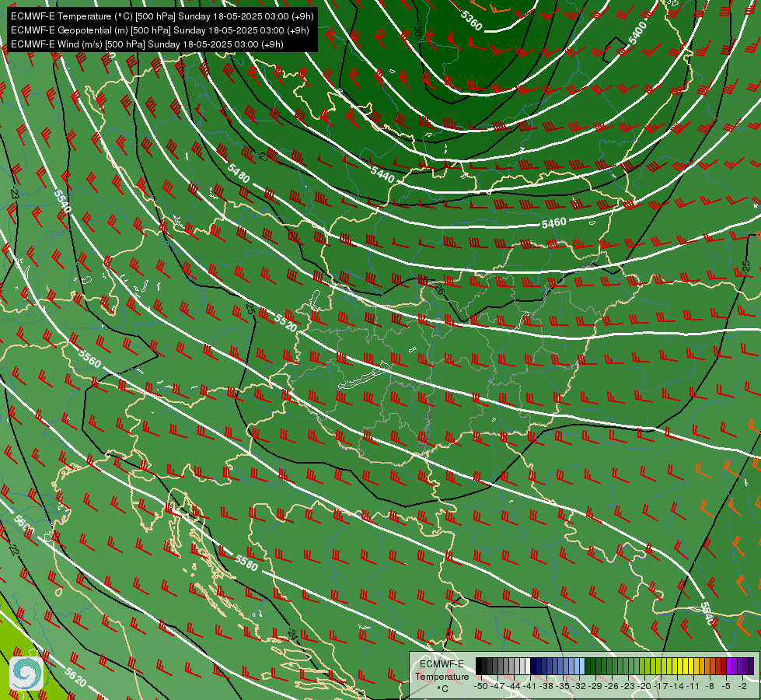Click the 5560 geopotential contour label
The image size is (761, 700).
90,358
